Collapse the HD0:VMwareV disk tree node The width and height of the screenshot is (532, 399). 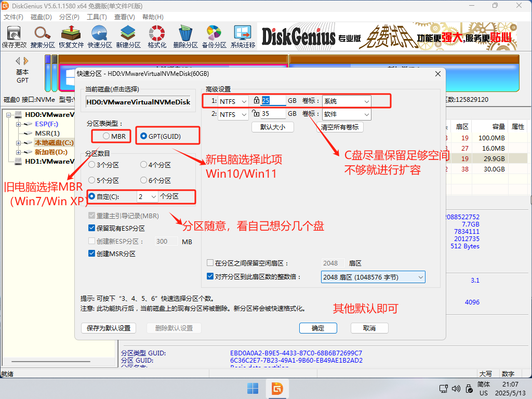point(8,115)
